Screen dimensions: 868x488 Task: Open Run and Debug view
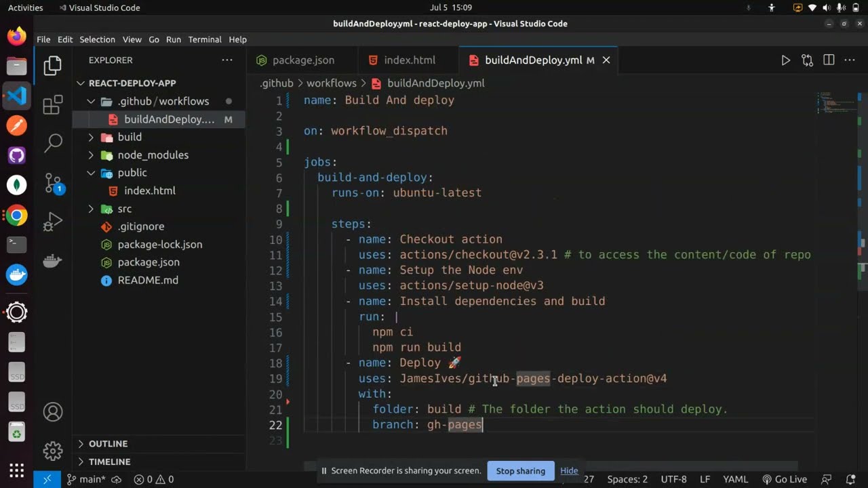pyautogui.click(x=53, y=222)
